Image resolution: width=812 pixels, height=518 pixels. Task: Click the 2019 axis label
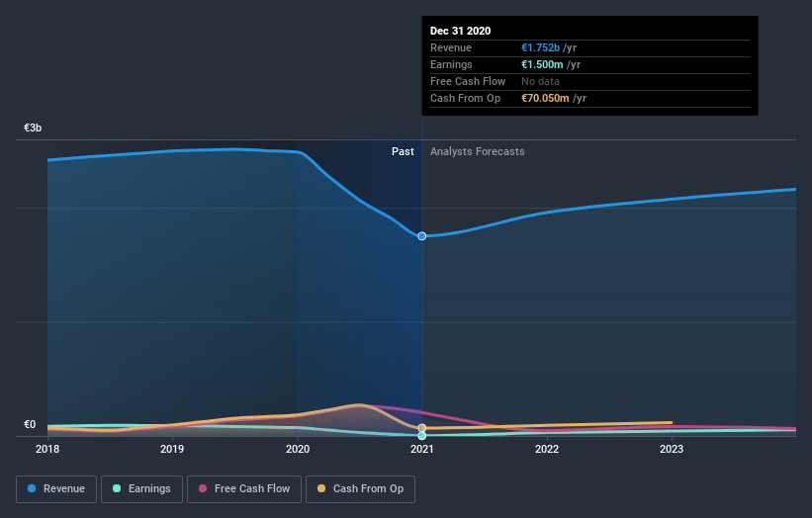[172, 449]
